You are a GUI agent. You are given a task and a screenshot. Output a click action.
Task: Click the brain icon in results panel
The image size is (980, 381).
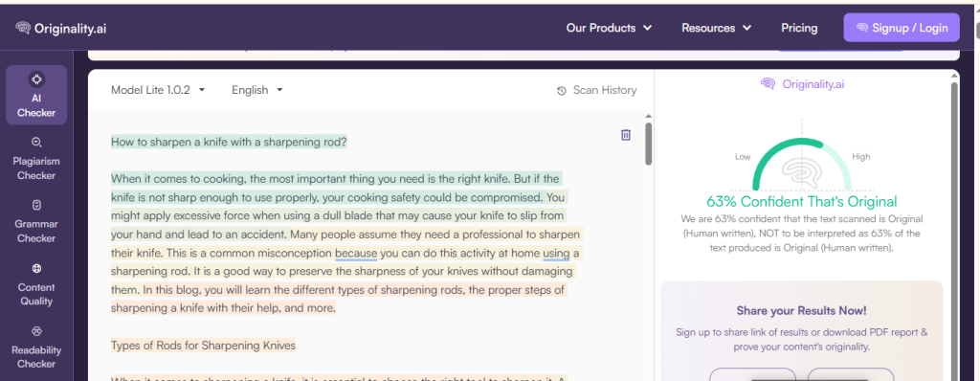coord(768,84)
